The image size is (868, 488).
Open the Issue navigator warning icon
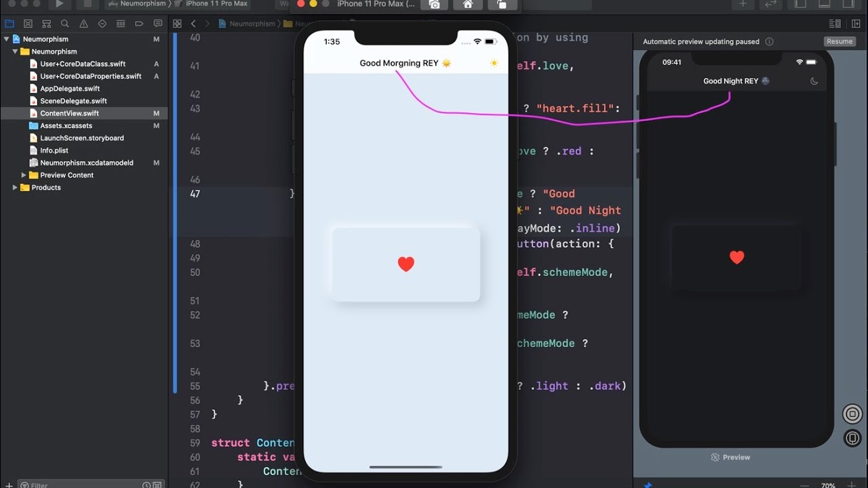(x=83, y=24)
